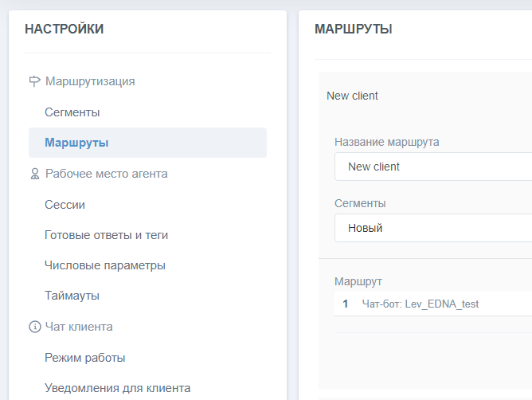Click route step number 1
Image resolution: width=532 pixels, height=400 pixels.
[x=346, y=304]
